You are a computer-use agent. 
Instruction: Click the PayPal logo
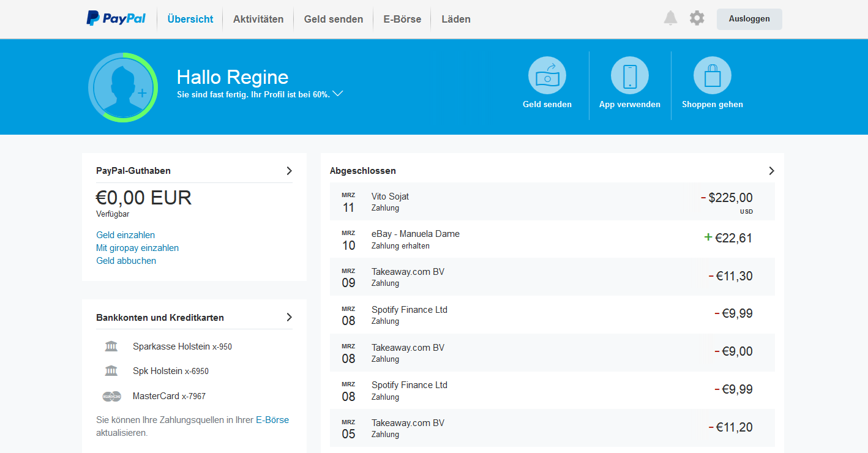click(116, 18)
